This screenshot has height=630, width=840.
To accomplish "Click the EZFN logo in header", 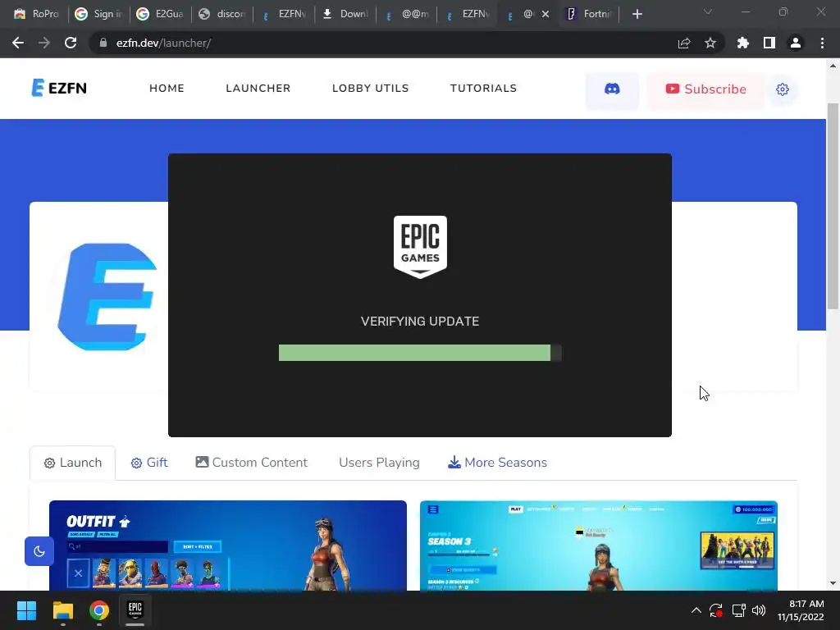I will click(59, 88).
